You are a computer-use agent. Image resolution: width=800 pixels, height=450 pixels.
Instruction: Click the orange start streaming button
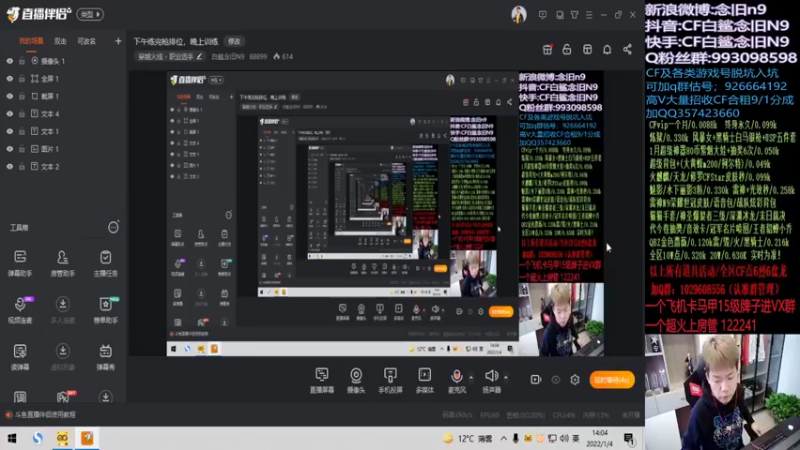(x=612, y=380)
